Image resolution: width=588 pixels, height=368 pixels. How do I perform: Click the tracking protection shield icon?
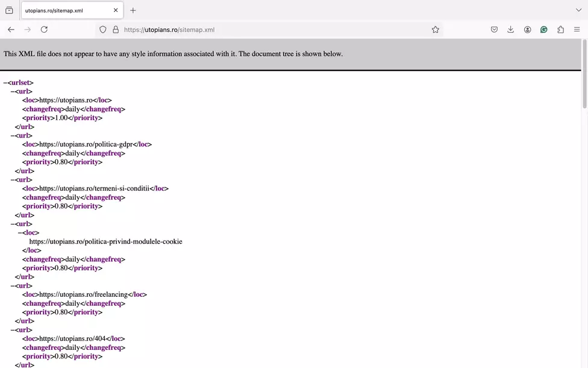[x=103, y=30]
